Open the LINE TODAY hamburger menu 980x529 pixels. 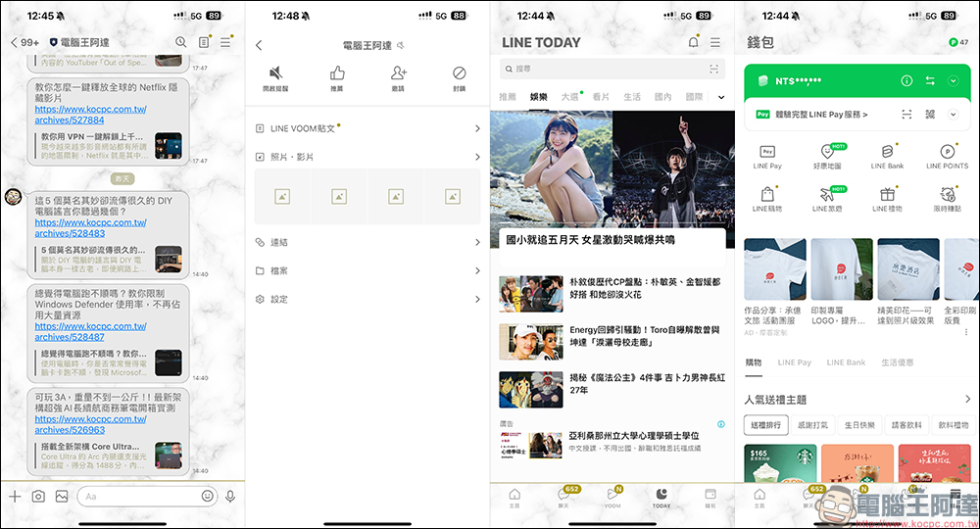[715, 42]
